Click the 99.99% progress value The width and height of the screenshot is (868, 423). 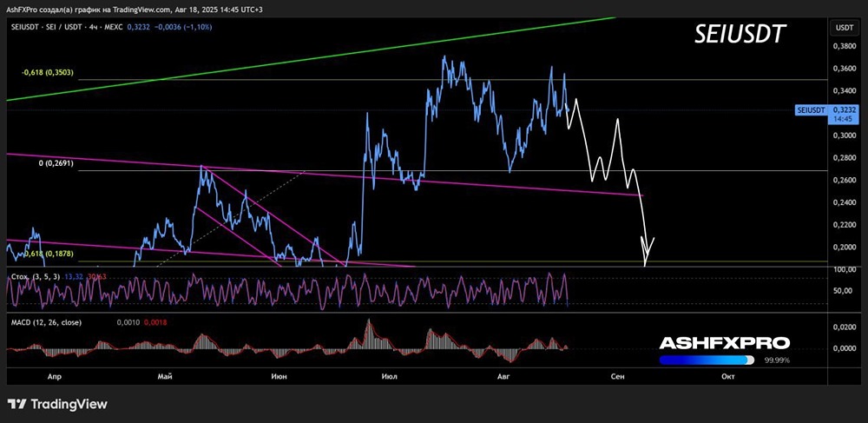click(x=777, y=360)
